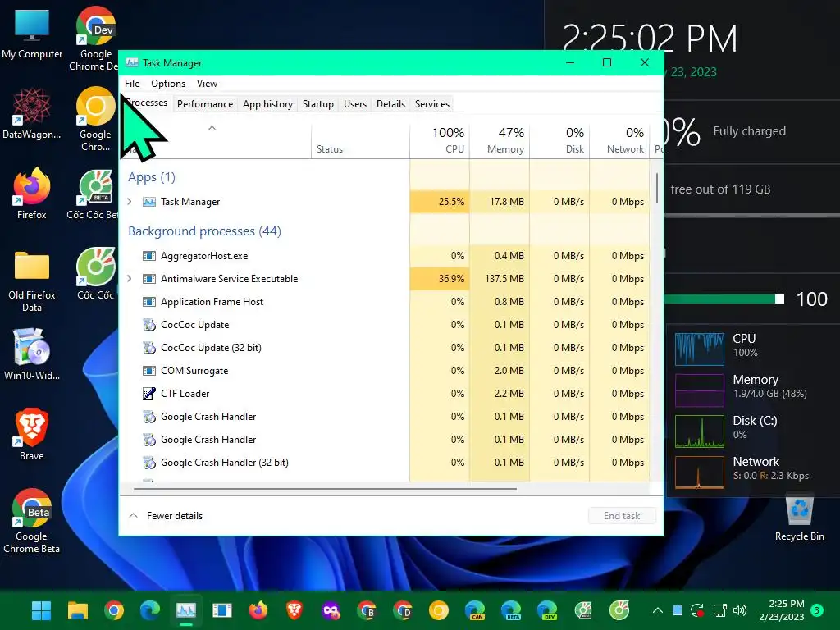This screenshot has width=840, height=630.
Task: Click the Antimalware Service Executable process icon
Action: [x=149, y=279]
